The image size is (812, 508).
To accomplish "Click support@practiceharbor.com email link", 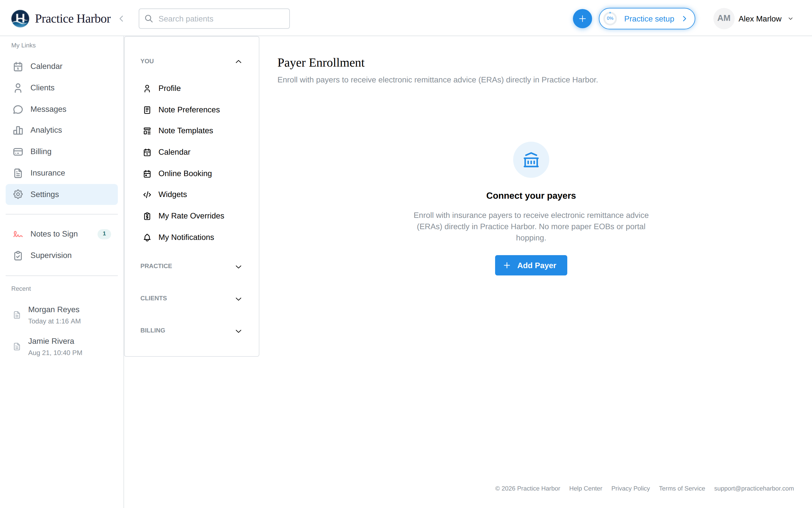I will [754, 489].
